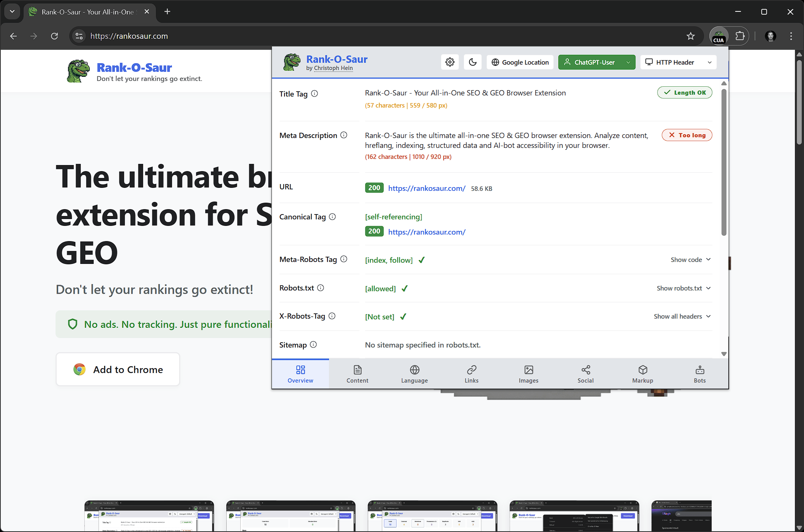Viewport: 804px width, 532px height.
Task: Click the Title Tag info icon
Action: (315, 94)
